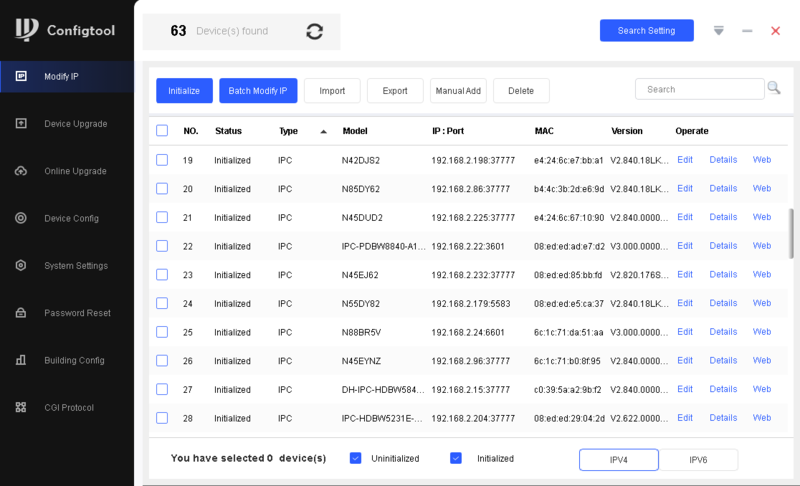Open the Web link for device 22

(761, 246)
